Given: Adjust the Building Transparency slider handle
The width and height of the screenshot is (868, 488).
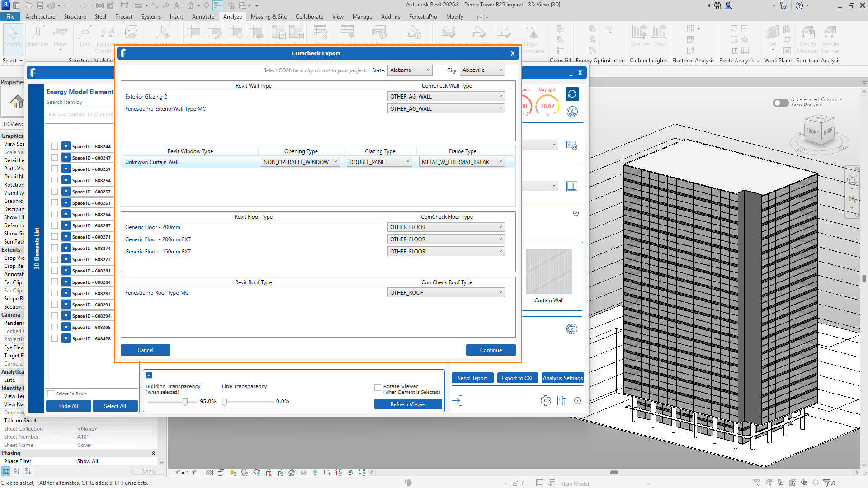Looking at the screenshot, I should click(x=185, y=402).
